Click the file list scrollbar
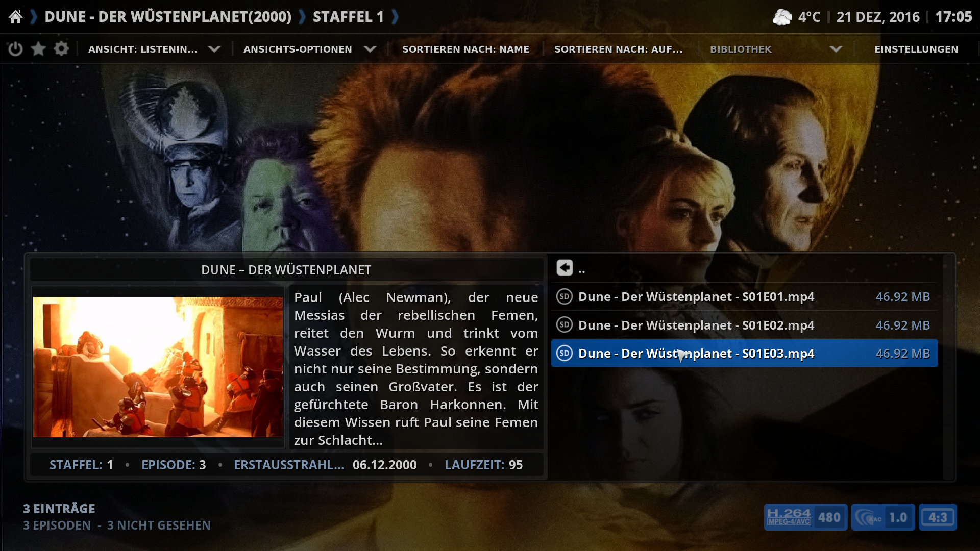This screenshot has height=551, width=980. pos(948,367)
